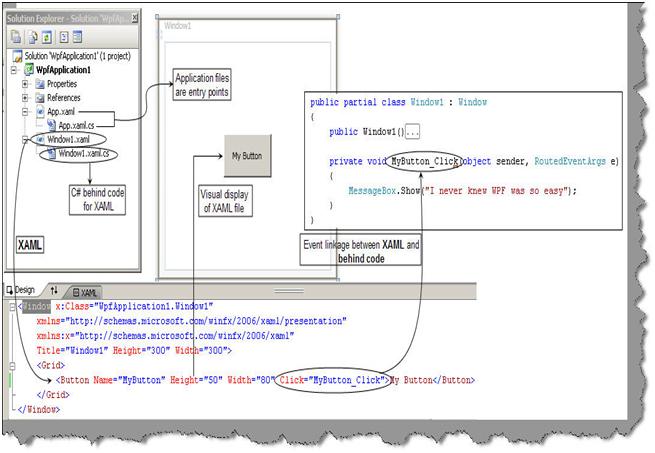Screen dimensions: 655x453
Task: Switch to the XAML tab
Action: pyautogui.click(x=85, y=293)
